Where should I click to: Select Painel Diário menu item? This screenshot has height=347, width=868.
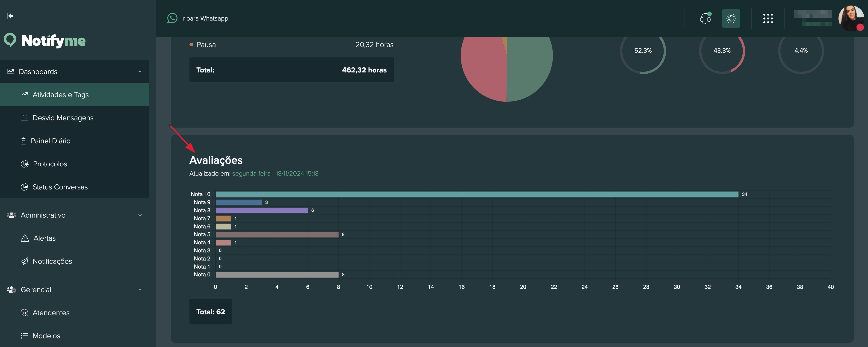pos(50,141)
